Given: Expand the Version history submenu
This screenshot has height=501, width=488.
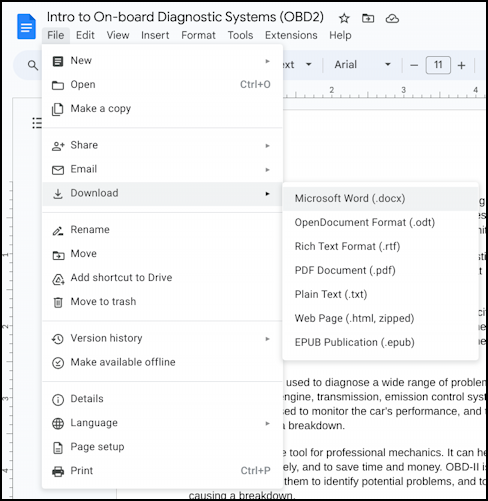Looking at the screenshot, I should (163, 338).
